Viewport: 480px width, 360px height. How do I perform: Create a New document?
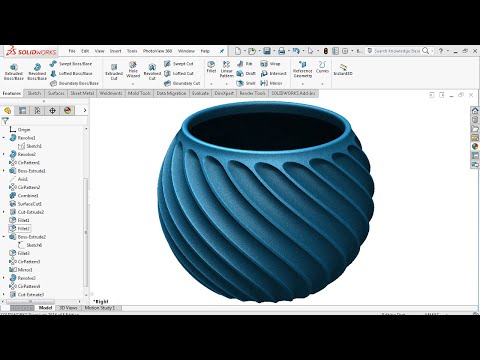238,51
